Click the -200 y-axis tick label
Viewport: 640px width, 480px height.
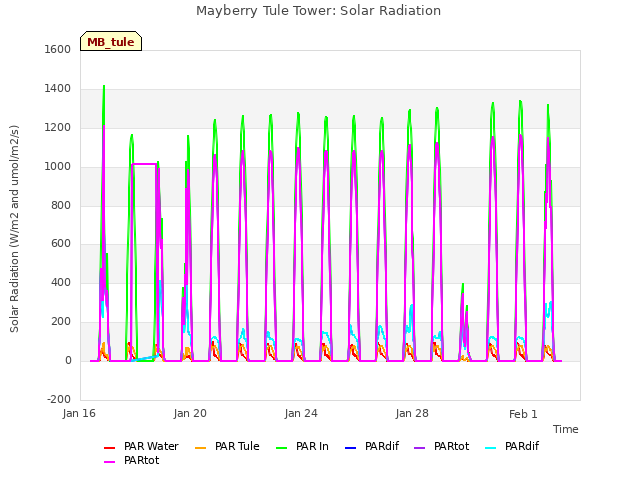[x=59, y=399]
